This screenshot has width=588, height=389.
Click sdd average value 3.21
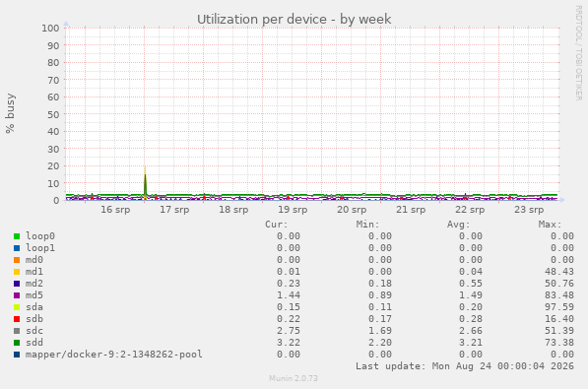[x=471, y=343]
